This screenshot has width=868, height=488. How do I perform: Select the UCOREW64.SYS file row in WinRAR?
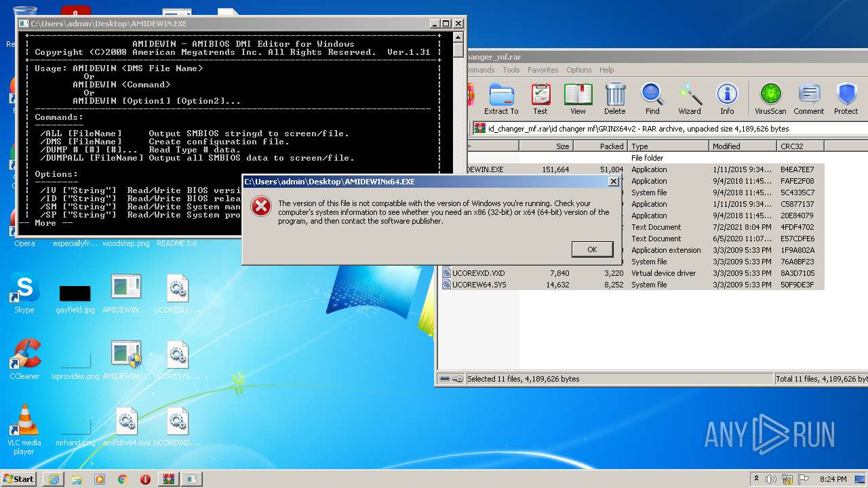pos(632,285)
